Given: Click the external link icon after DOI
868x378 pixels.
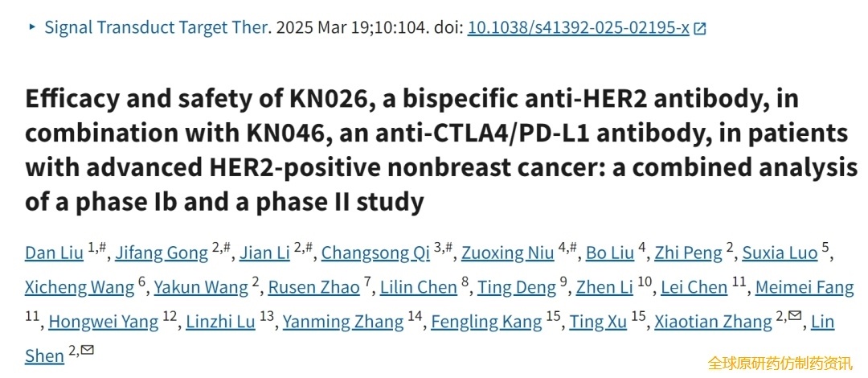Looking at the screenshot, I should [x=700, y=28].
